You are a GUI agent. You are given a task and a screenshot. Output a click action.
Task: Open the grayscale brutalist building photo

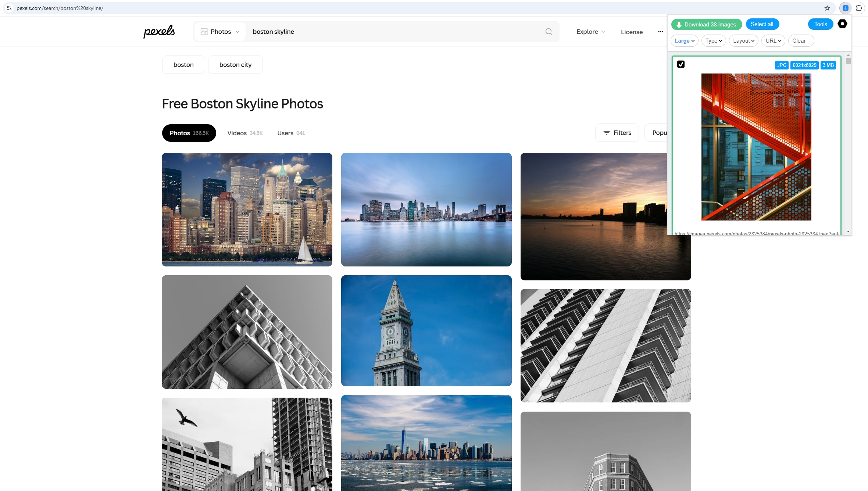pyautogui.click(x=247, y=332)
